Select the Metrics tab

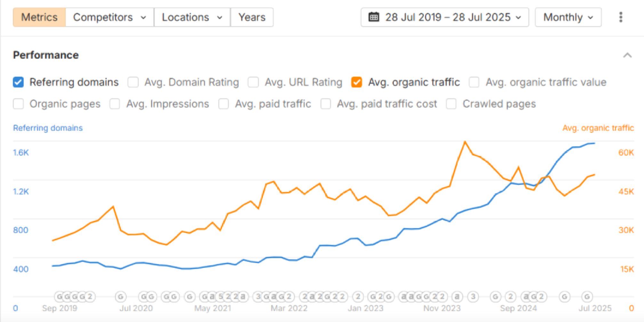[x=39, y=17]
